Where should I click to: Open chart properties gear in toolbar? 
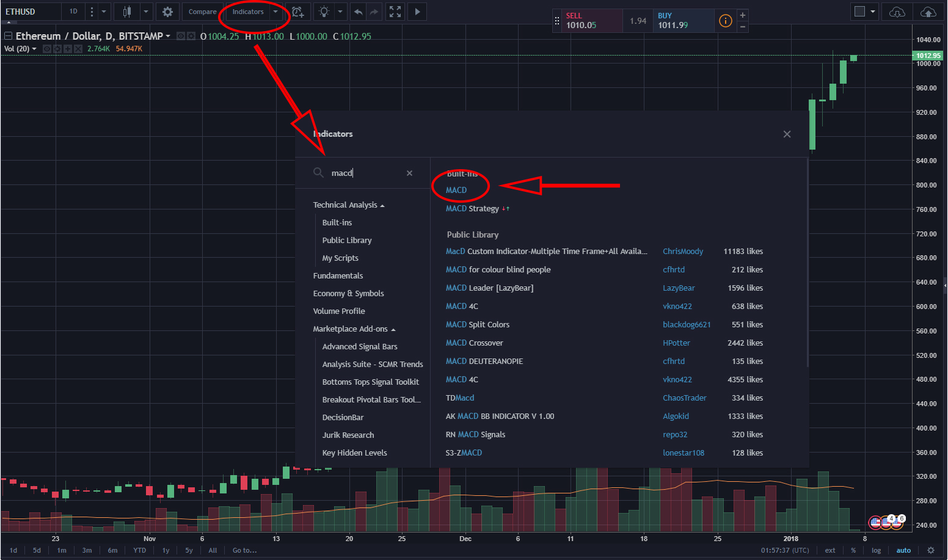click(x=167, y=12)
